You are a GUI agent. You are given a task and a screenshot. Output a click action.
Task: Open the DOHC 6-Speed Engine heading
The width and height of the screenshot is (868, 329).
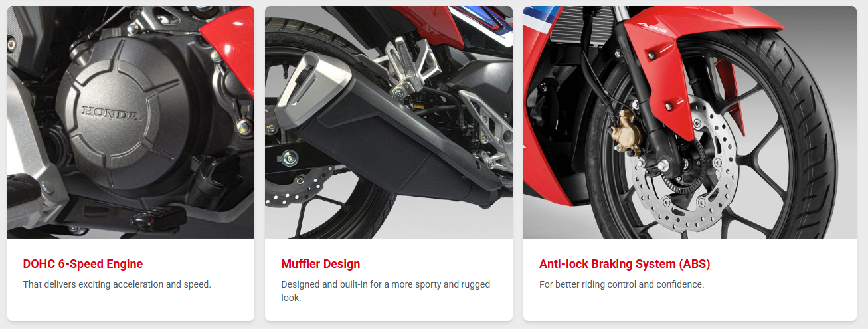83,264
